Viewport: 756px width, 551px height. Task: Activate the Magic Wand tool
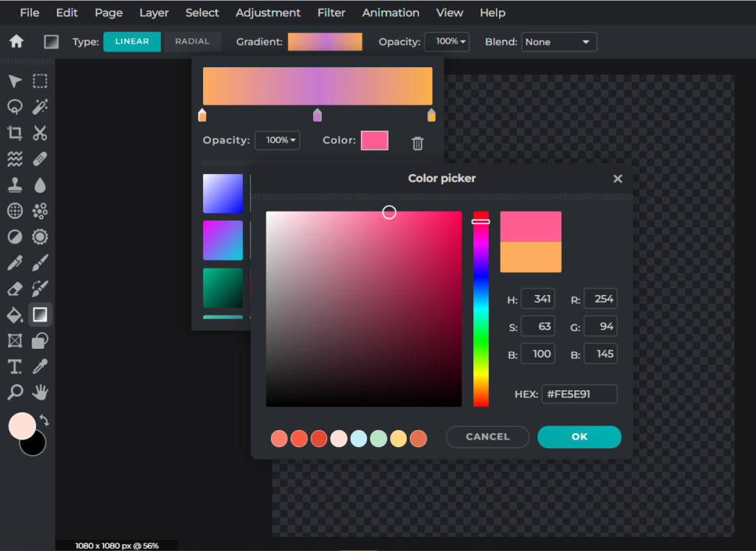click(x=40, y=106)
